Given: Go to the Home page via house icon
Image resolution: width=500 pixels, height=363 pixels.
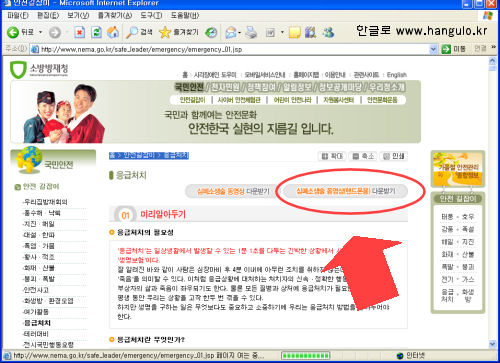Looking at the screenshot, I should click(x=113, y=32).
